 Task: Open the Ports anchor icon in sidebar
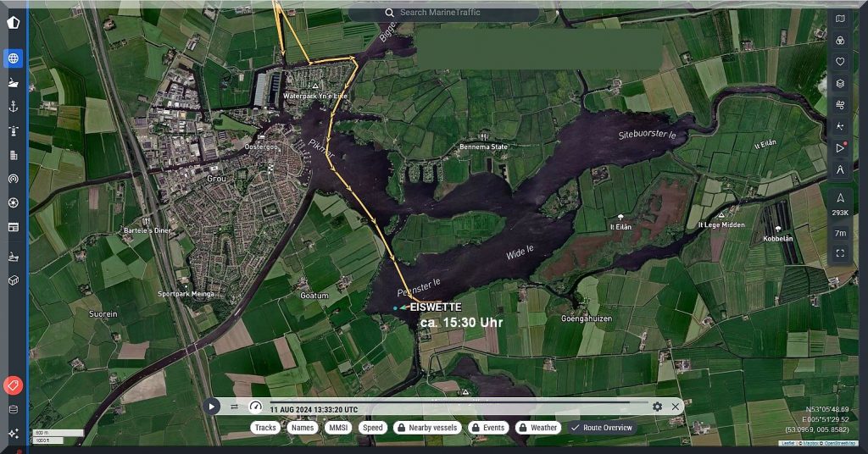pyautogui.click(x=14, y=107)
